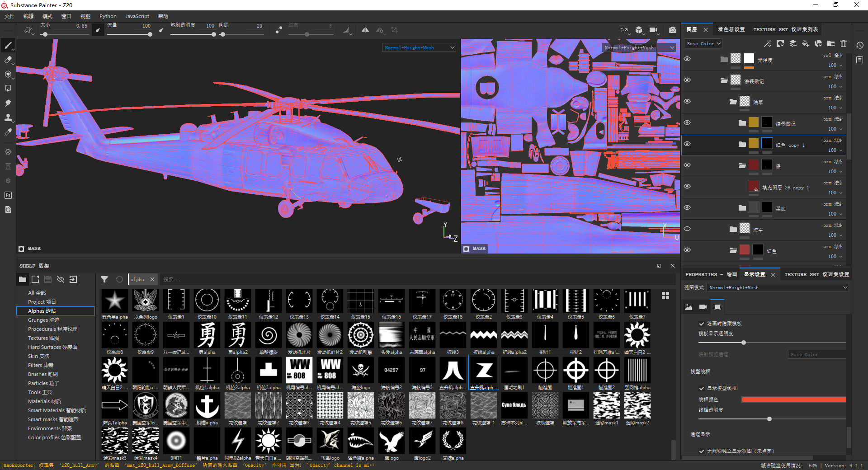Click 线框颜色 red color swatch
The width and height of the screenshot is (868, 470).
[x=794, y=399]
